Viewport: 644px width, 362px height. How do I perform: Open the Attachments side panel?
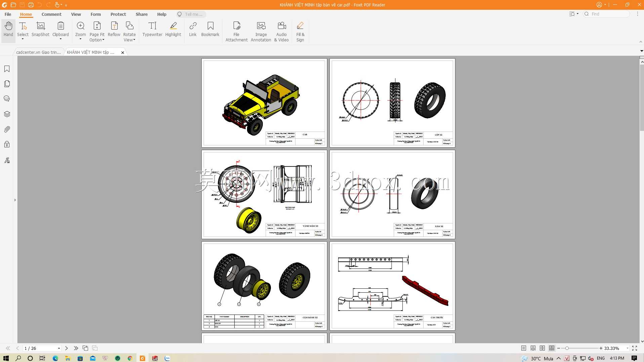[7, 129]
